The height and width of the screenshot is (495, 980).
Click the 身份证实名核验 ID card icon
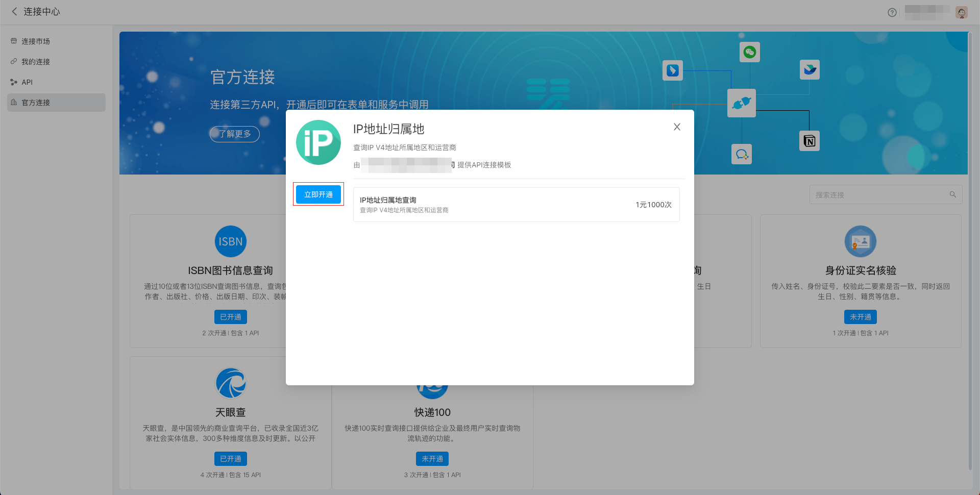860,241
